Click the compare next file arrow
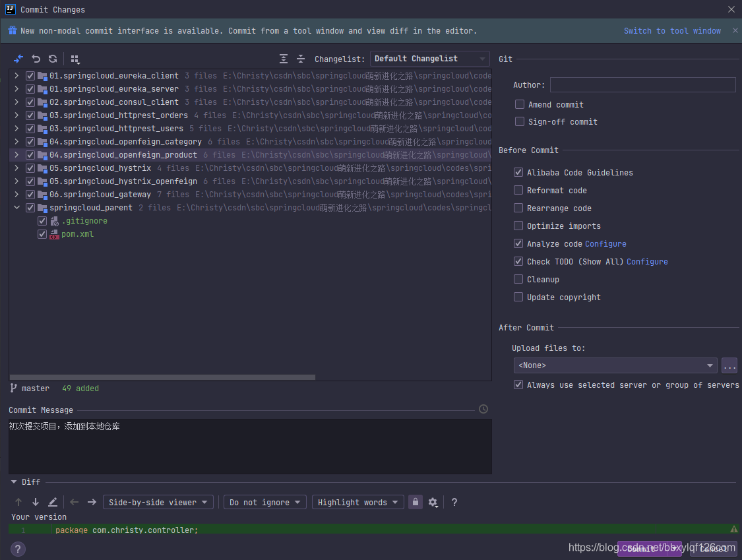Screen dimensions: 742x560 click(92, 502)
